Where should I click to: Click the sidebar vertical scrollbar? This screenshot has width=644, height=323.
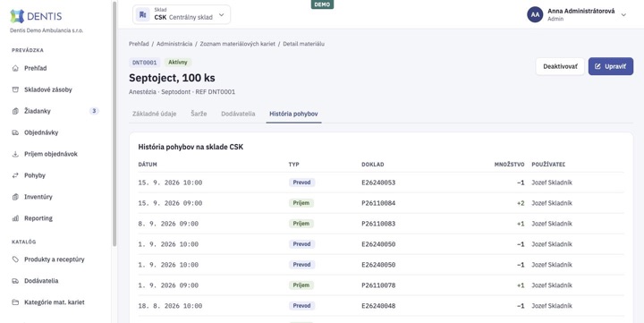tap(114, 123)
